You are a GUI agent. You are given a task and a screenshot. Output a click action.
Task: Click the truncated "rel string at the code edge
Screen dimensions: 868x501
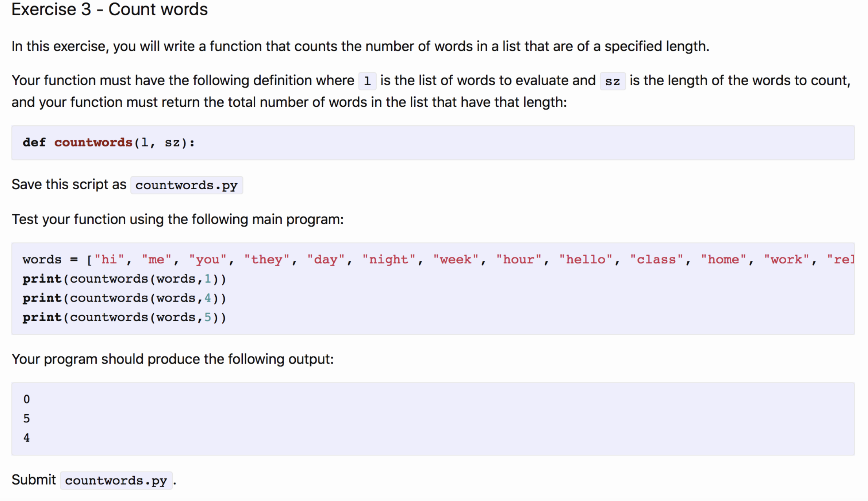pos(841,260)
